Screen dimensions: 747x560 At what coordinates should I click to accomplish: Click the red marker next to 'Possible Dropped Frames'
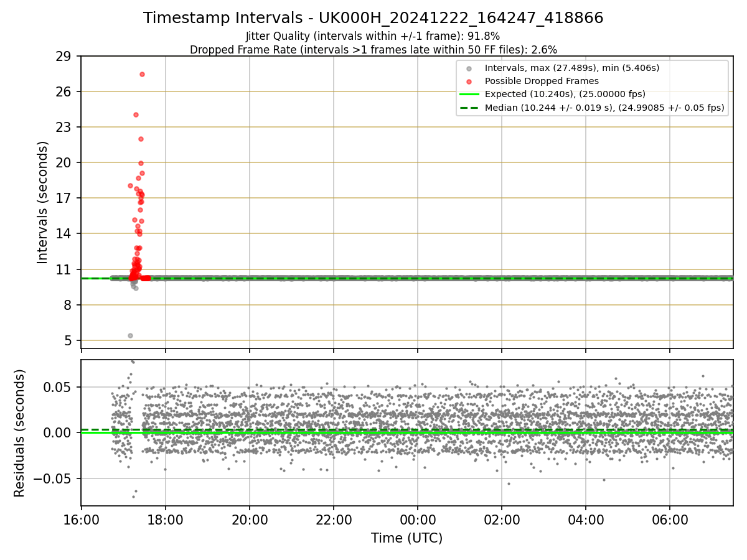[469, 82]
